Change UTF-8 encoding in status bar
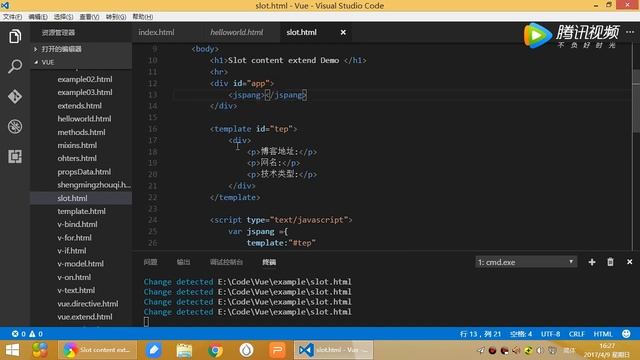 pyautogui.click(x=550, y=334)
